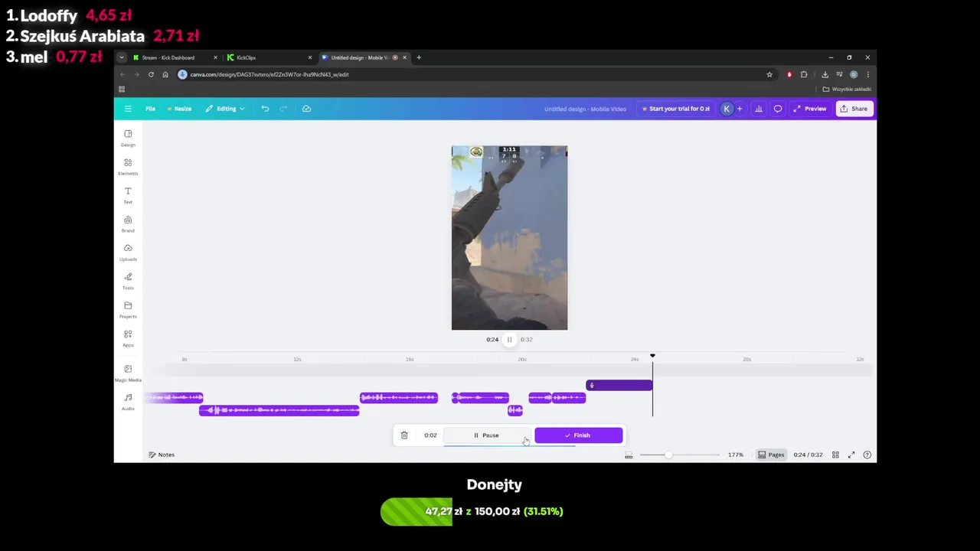Open the Uploads panel
The height and width of the screenshot is (551, 980).
pyautogui.click(x=128, y=252)
